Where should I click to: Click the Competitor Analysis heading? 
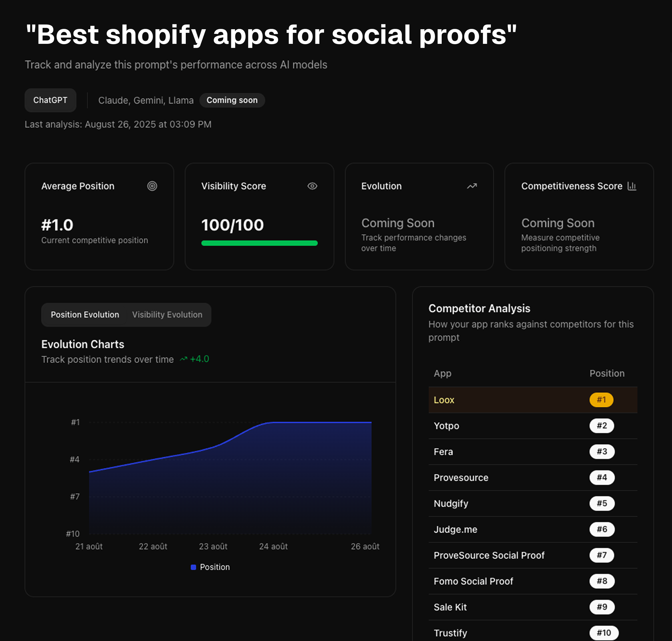pos(479,309)
